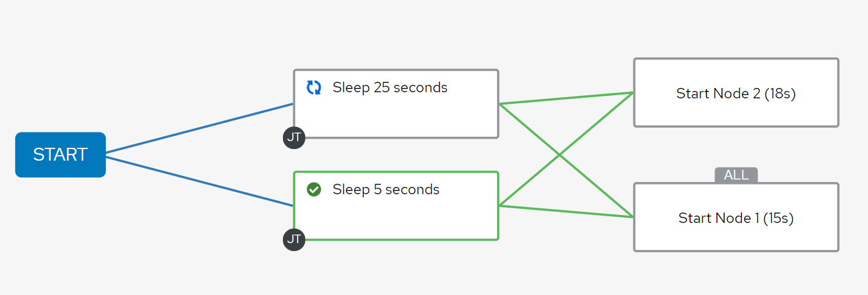Click the ALL badge above Start Node 1
The width and height of the screenshot is (868, 295).
[736, 175]
